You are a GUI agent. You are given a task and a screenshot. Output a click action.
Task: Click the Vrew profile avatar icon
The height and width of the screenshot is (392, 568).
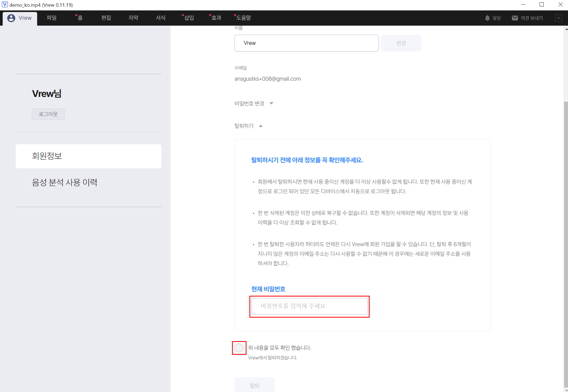11,18
